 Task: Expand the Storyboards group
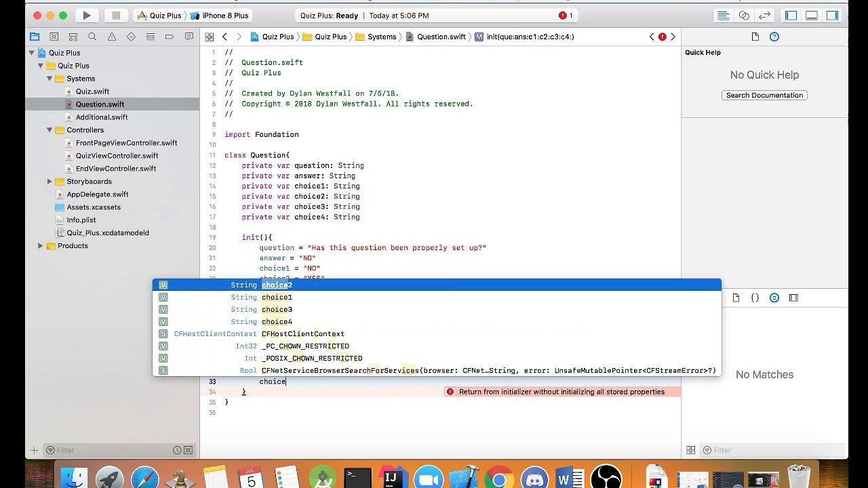click(x=50, y=182)
